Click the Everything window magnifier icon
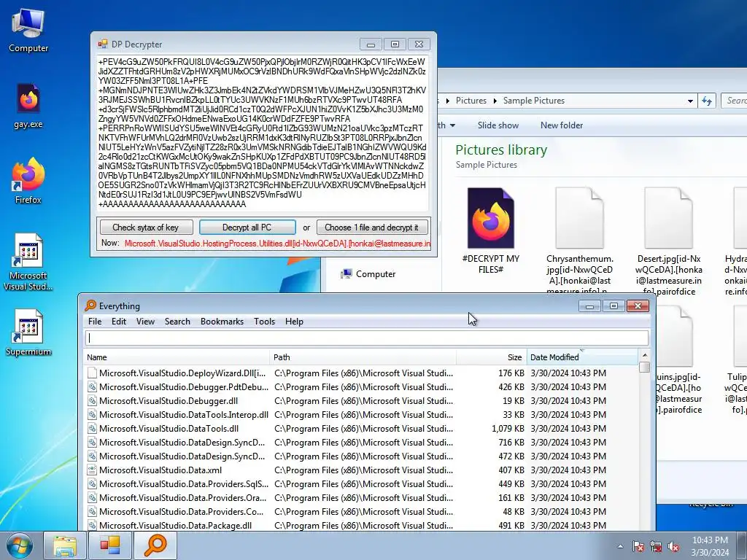Image resolution: width=747 pixels, height=560 pixels. 90,306
